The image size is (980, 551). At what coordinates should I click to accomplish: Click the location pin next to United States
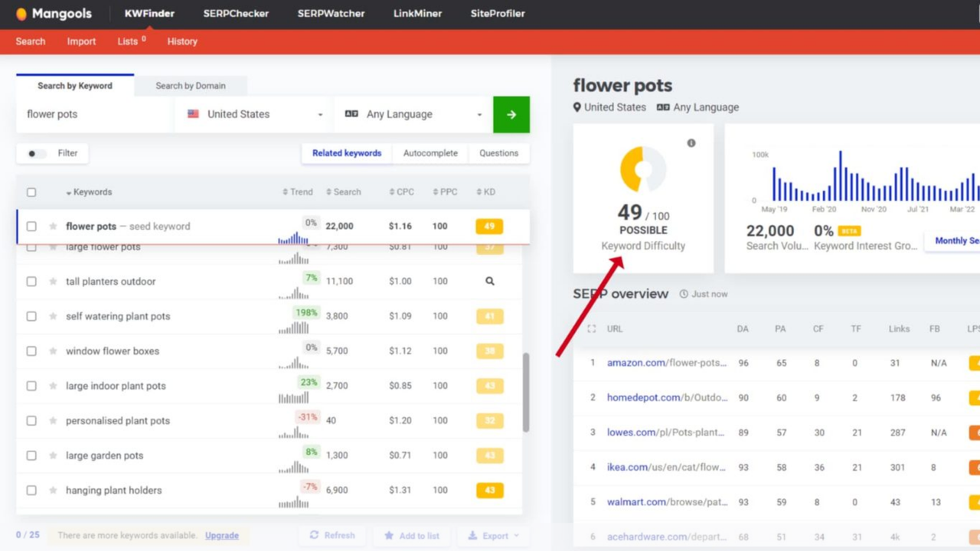[x=577, y=107]
